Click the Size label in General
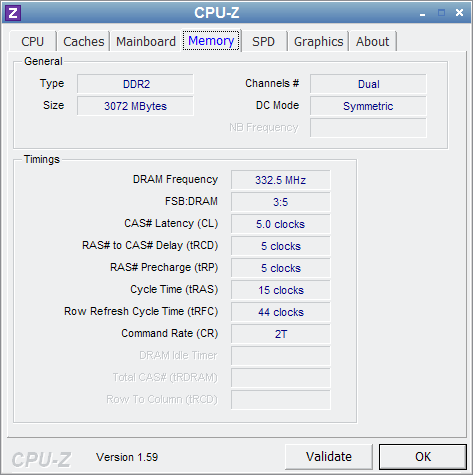 pyautogui.click(x=53, y=105)
